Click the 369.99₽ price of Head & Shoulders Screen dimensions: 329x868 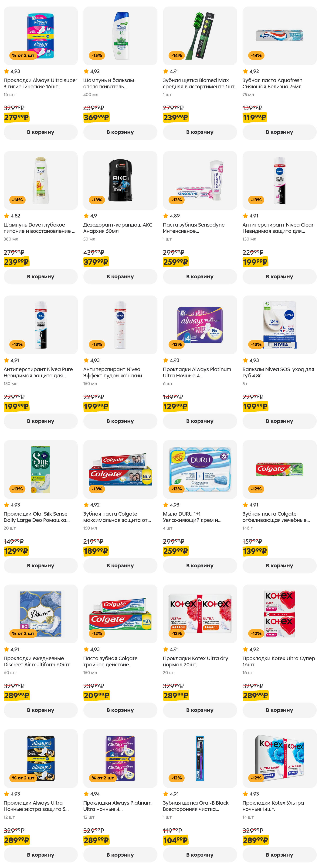(96, 118)
